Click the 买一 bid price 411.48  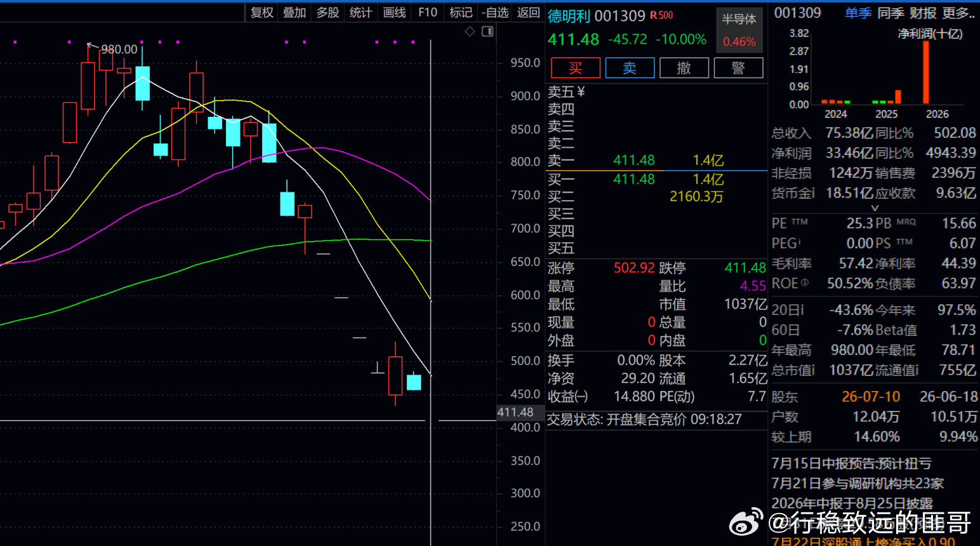coord(633,179)
